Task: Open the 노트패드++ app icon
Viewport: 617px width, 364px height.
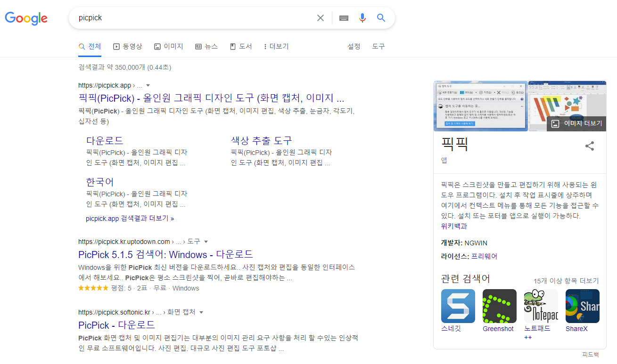Action: 541,306
